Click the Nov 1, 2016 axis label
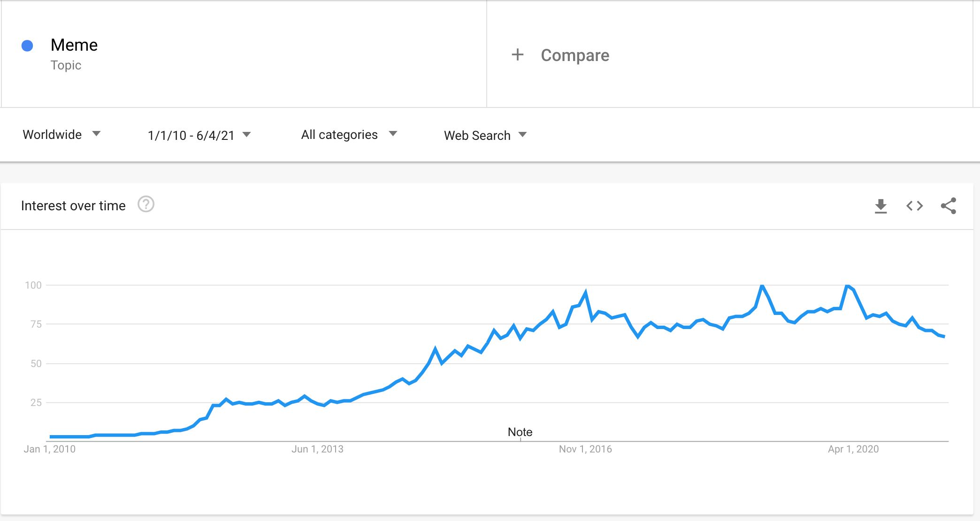The width and height of the screenshot is (980, 521). tap(585, 449)
